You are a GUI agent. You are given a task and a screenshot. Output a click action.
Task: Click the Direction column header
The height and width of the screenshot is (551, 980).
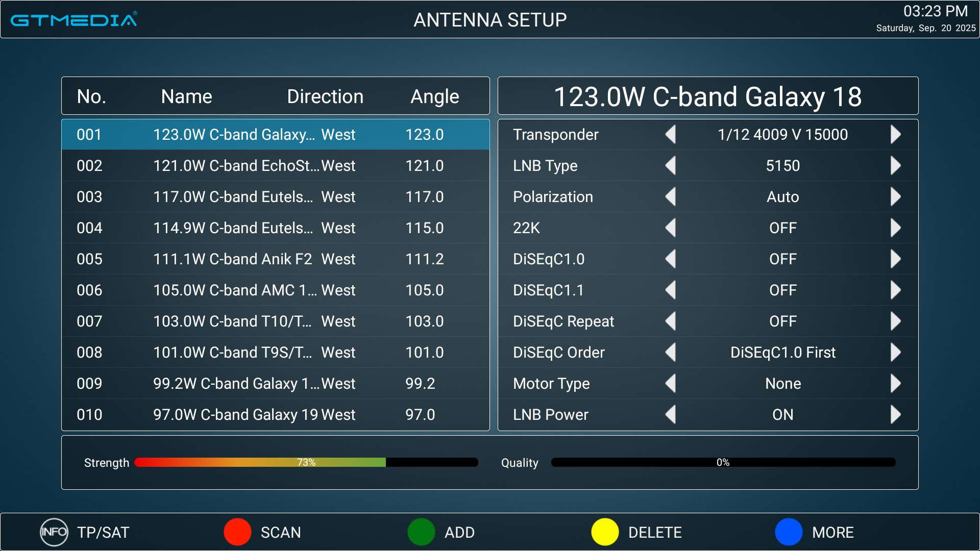[325, 96]
